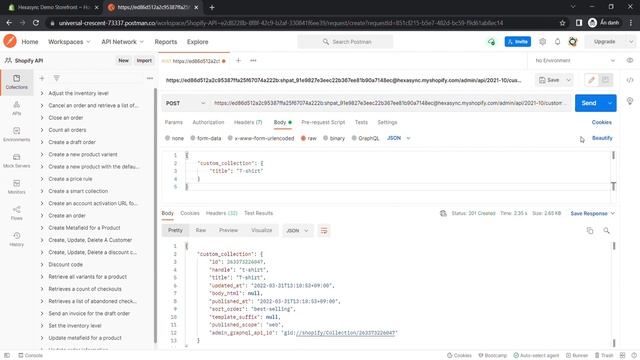Switch to the edit pencil mode icon
The width and height of the screenshot is (640, 360).
[x=591, y=80]
